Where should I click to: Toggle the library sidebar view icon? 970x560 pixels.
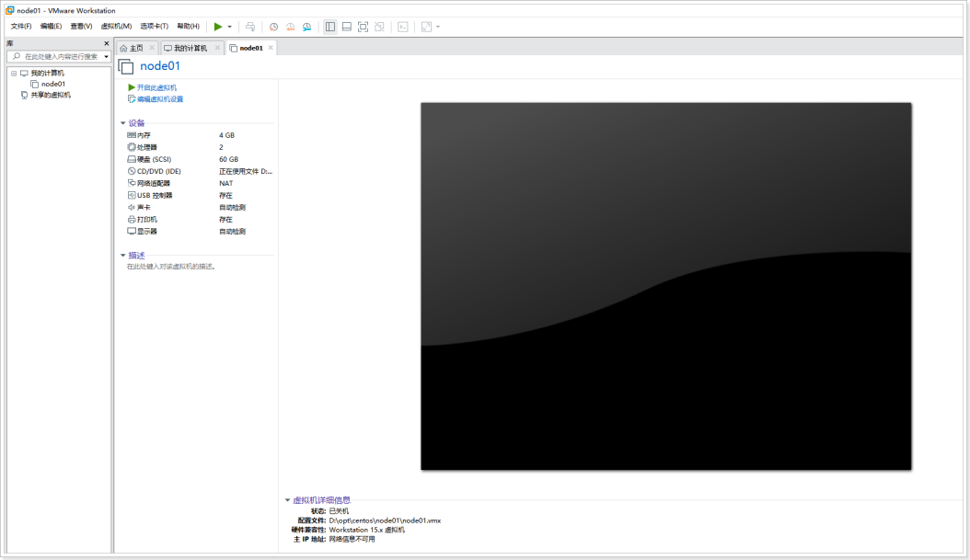[330, 27]
